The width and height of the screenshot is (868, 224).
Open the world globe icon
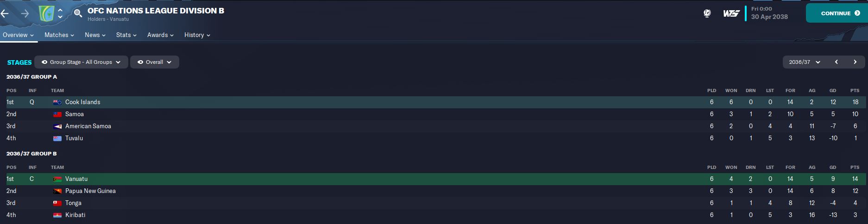(707, 13)
